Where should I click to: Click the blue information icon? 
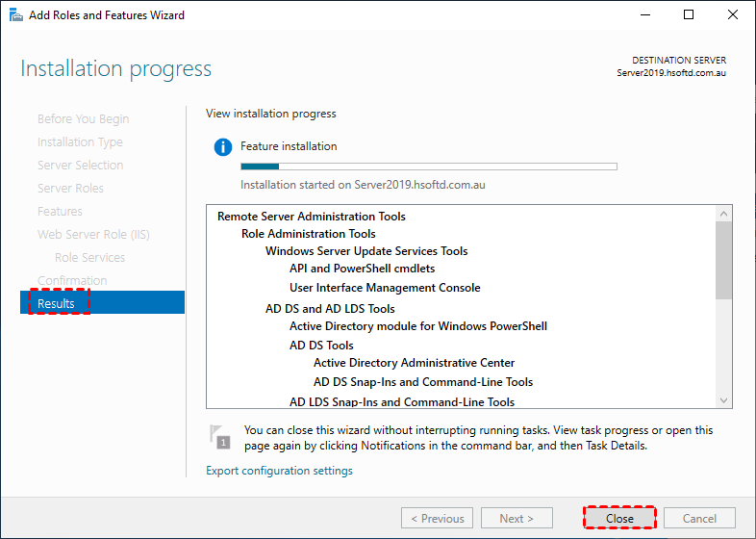point(223,147)
